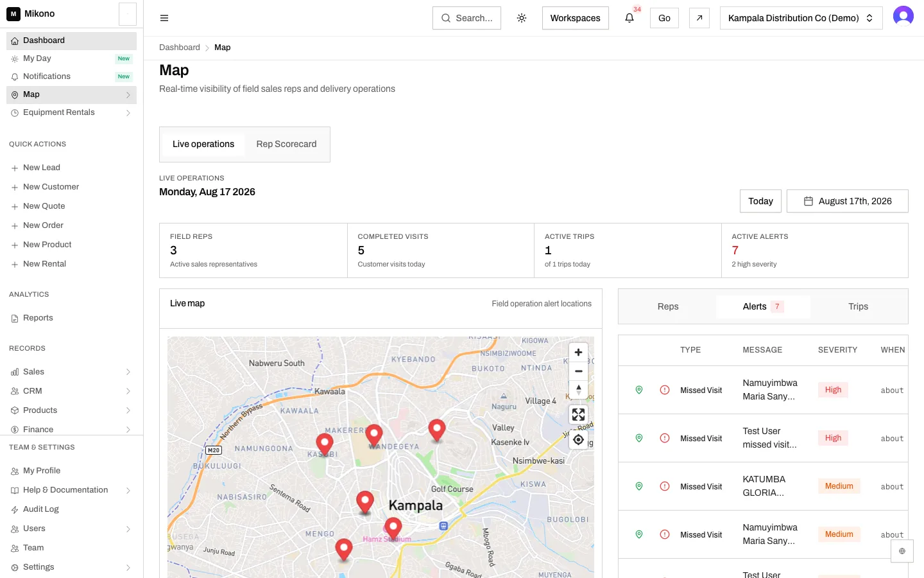This screenshot has width=924, height=578.
Task: Click the collapse box beside Mikono title
Action: (x=128, y=14)
